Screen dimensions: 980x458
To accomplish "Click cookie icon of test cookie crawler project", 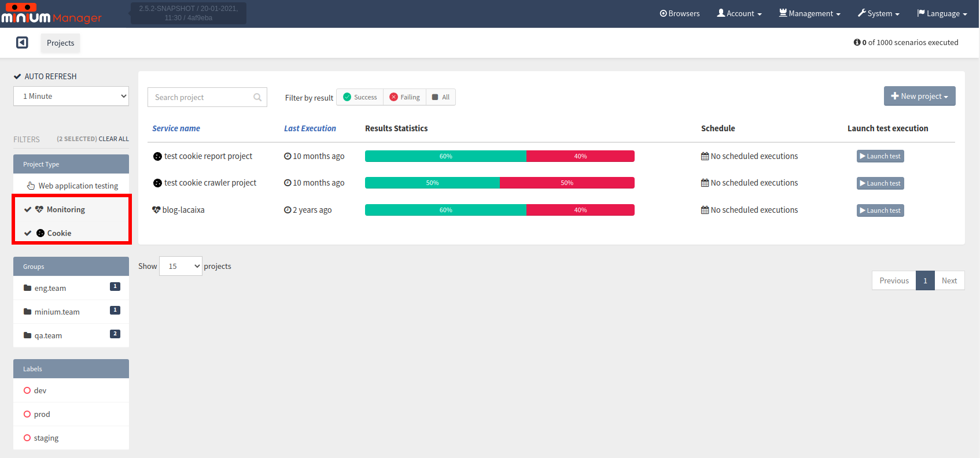I will pos(157,183).
